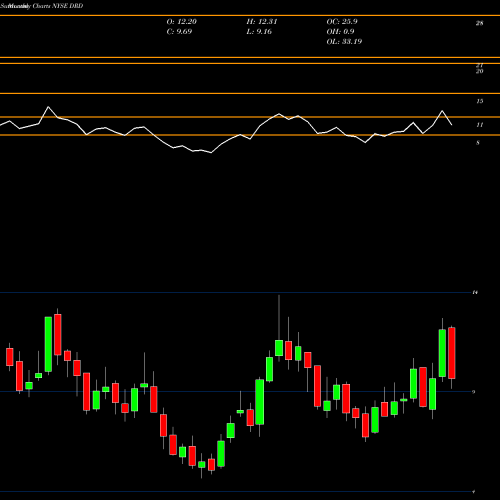The width and height of the screenshot is (500, 500).
Task: Select the open value 'O: 12.20'
Action: (182, 22)
